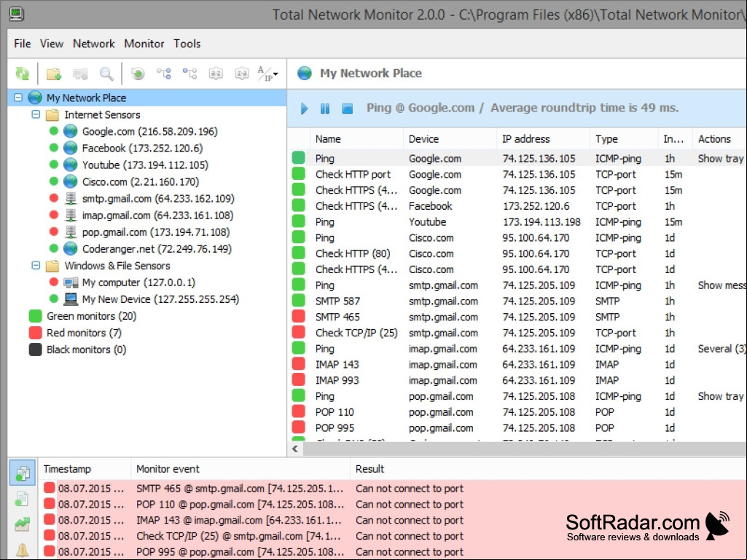Sort log by the Timestamp column header

[85, 469]
